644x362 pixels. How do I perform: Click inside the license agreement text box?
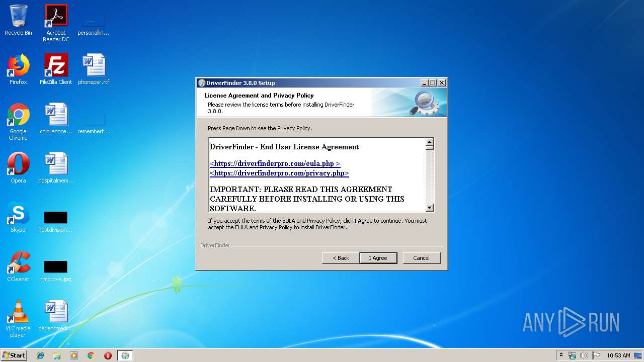coord(317,174)
